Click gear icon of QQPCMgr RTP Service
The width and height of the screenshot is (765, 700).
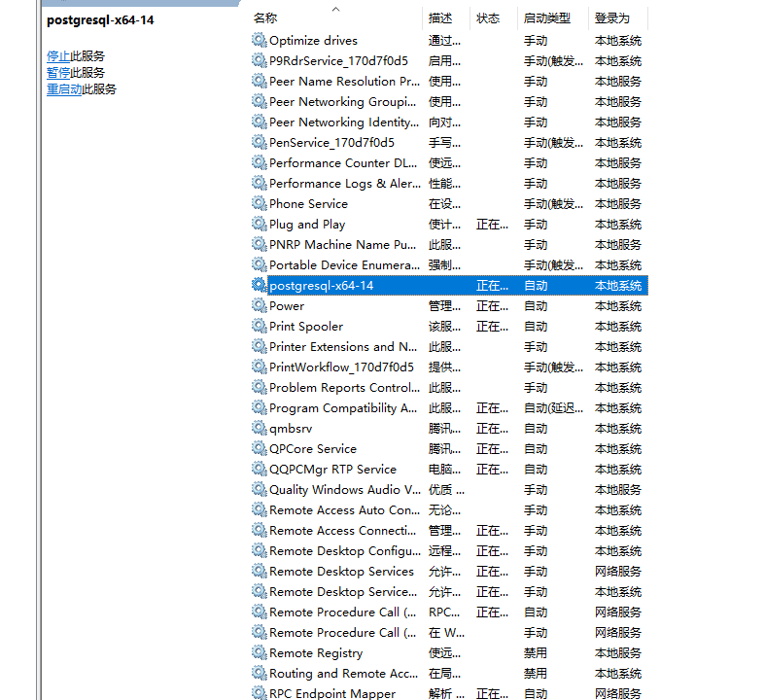pyautogui.click(x=260, y=469)
